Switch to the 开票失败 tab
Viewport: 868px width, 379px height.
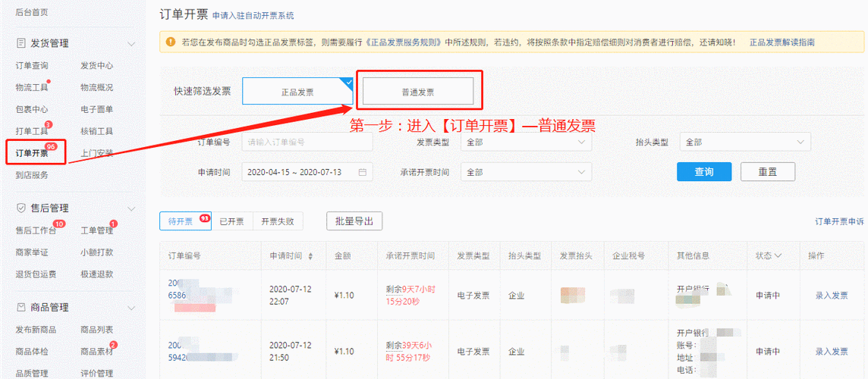(278, 221)
